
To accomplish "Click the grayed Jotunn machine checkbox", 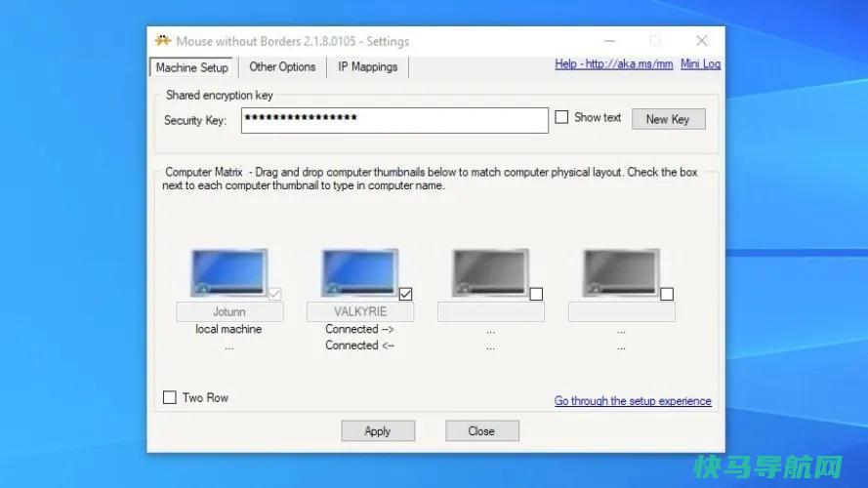I will [x=274, y=294].
